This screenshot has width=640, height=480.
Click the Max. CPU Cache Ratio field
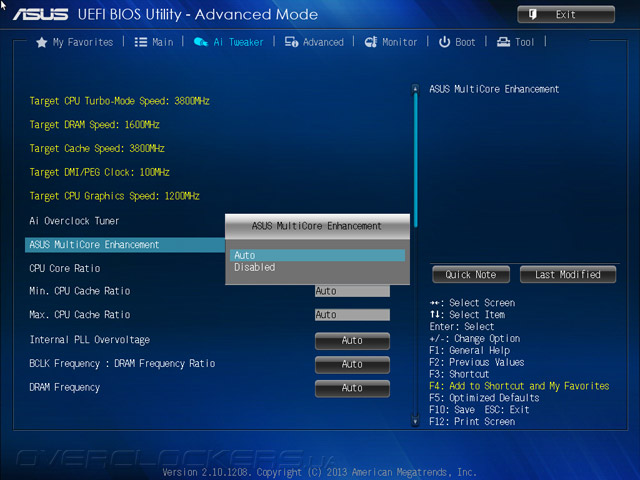(352, 315)
